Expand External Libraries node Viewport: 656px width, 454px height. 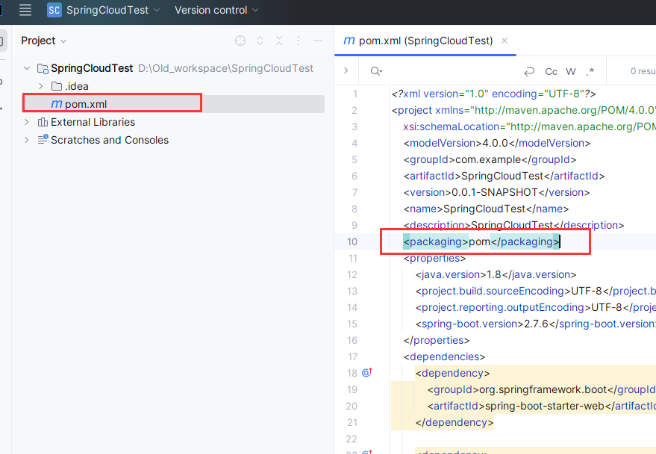click(27, 122)
